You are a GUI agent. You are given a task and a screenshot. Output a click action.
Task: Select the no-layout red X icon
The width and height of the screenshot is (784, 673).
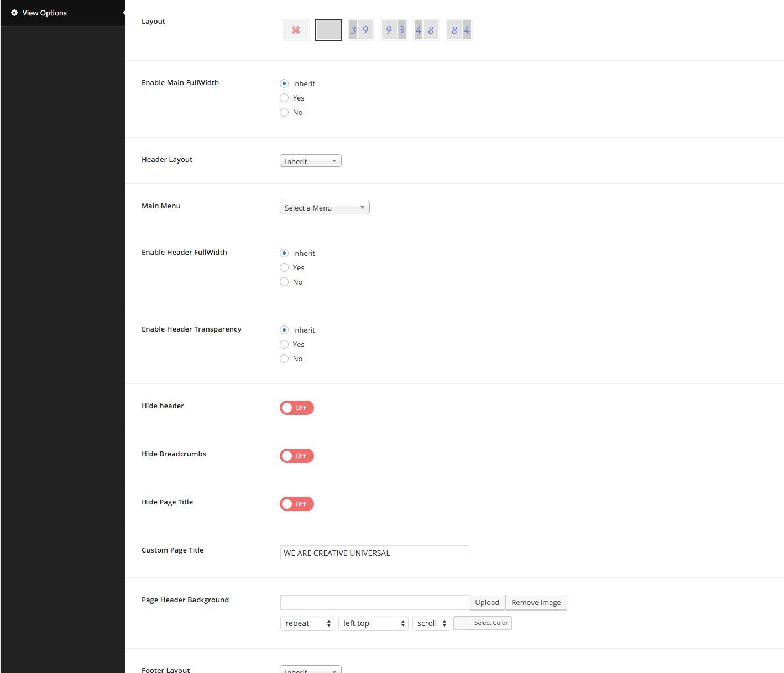(296, 30)
